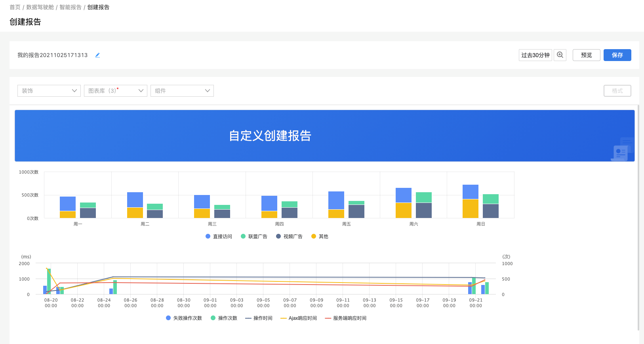This screenshot has height=344, width=644.
Task: Click the report name 我的报告20211025171313
Action: (x=52, y=55)
